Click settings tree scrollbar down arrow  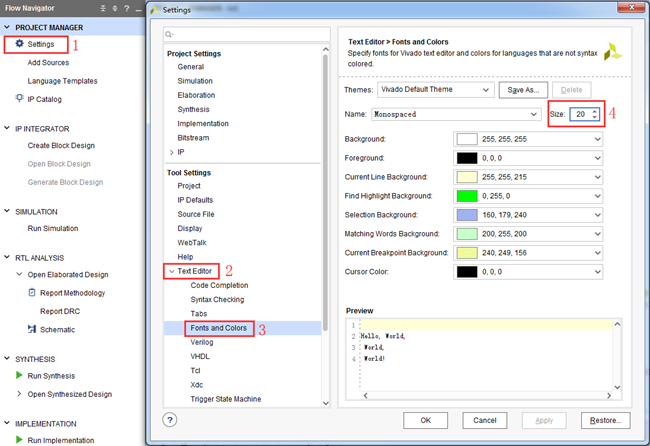click(x=325, y=403)
